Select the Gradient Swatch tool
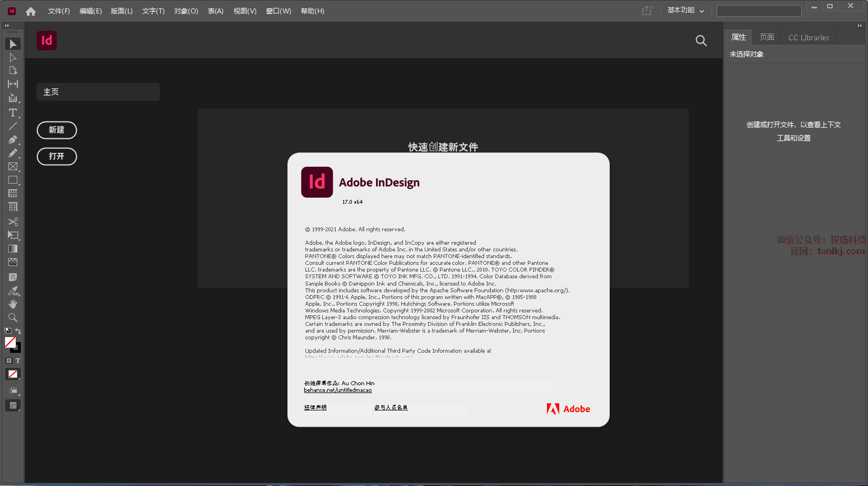 pyautogui.click(x=13, y=249)
